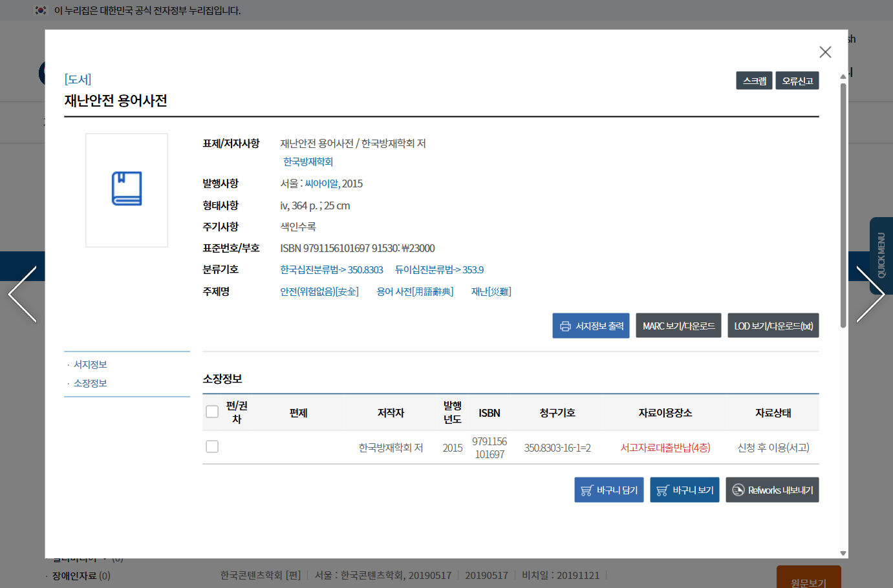Open the 한국방재학회 author link
The image size is (893, 588).
tap(308, 162)
